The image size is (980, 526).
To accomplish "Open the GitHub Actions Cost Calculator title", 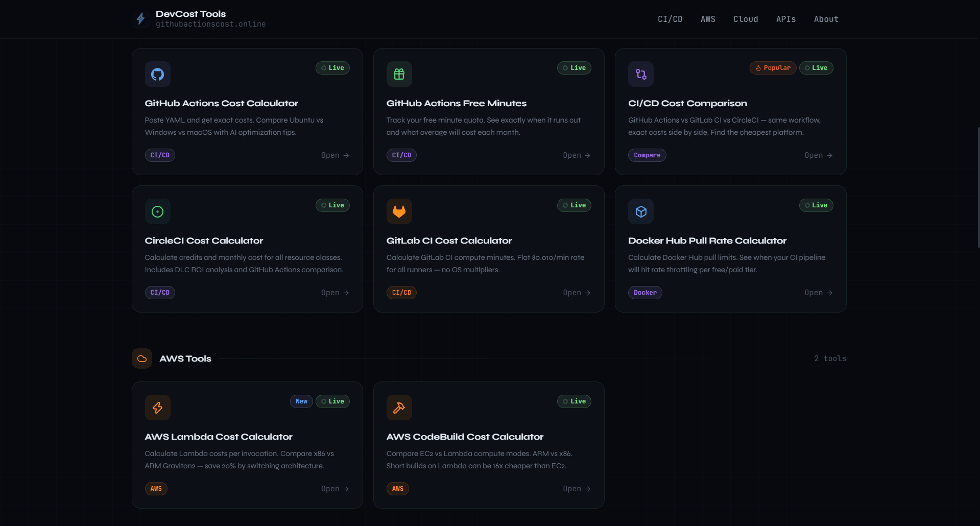I will coord(221,103).
